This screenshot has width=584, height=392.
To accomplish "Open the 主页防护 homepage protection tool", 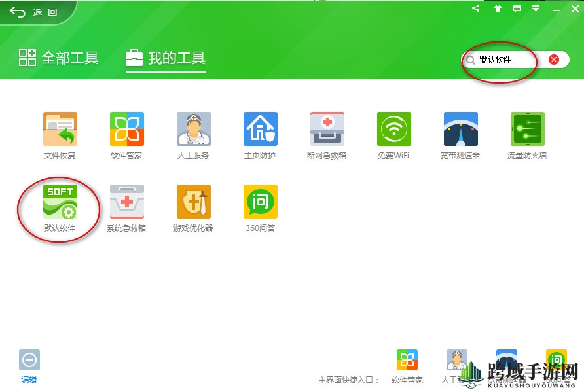I will click(x=261, y=129).
